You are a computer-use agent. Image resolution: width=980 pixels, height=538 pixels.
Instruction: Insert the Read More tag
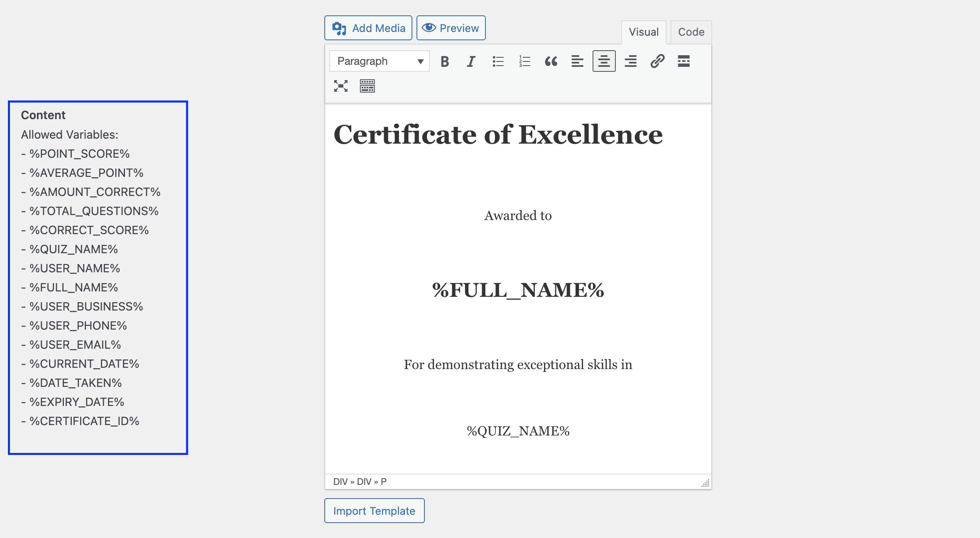coord(684,61)
